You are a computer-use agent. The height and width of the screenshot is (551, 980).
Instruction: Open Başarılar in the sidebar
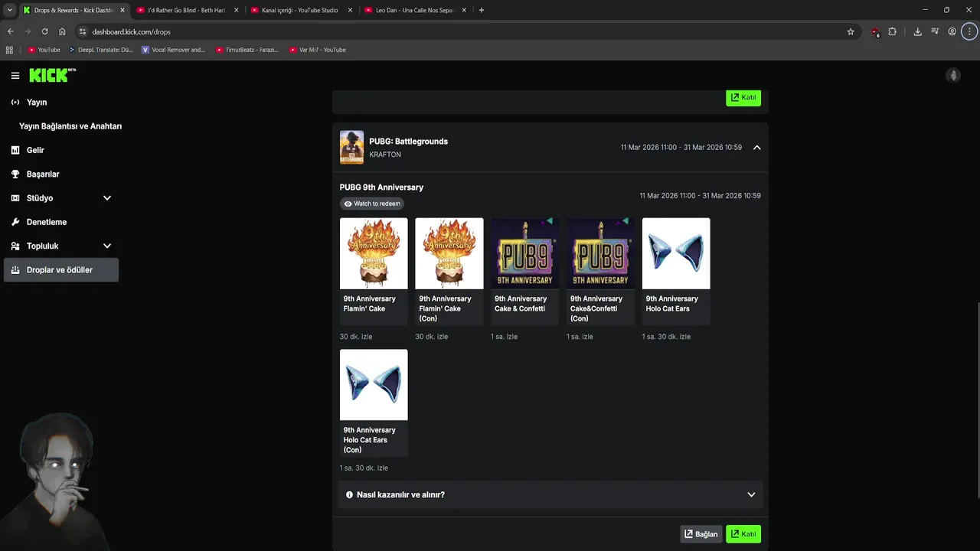click(43, 174)
